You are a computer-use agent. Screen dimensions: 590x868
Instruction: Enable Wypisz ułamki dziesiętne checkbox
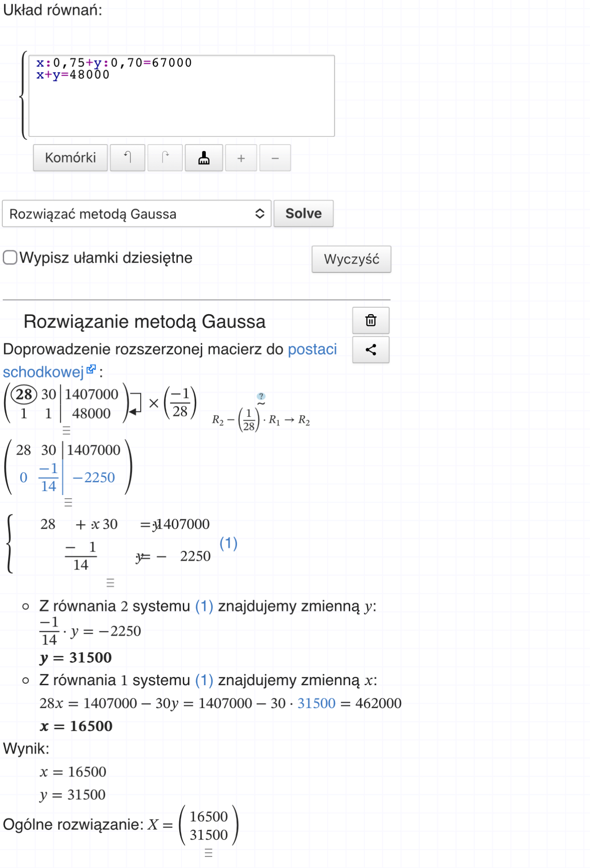click(10, 258)
